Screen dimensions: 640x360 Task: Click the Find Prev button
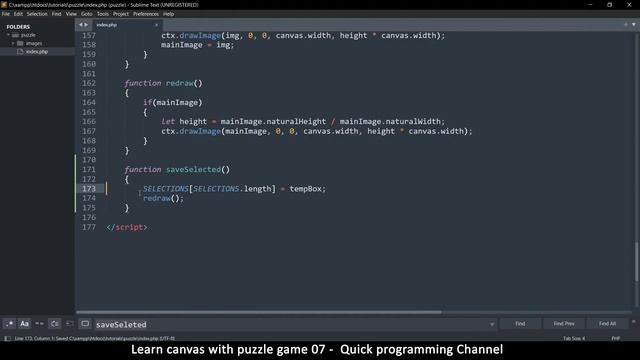tap(564, 324)
